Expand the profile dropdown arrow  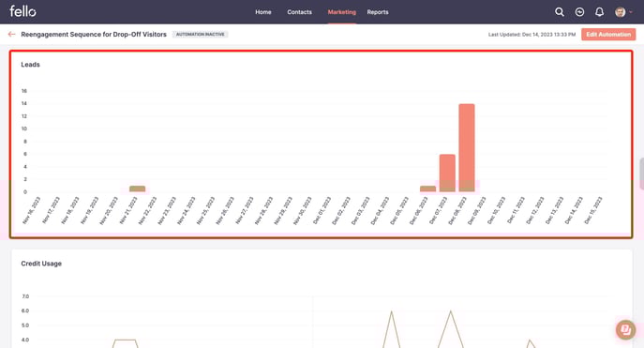631,12
